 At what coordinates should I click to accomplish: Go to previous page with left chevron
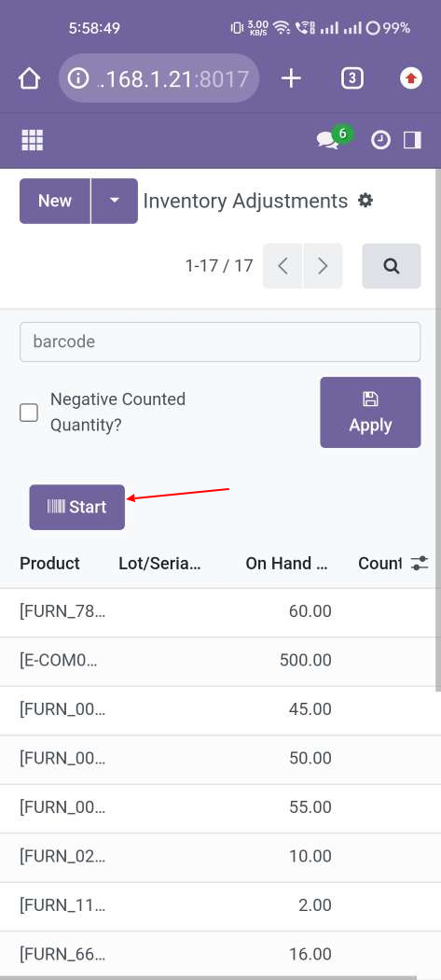pyautogui.click(x=283, y=266)
